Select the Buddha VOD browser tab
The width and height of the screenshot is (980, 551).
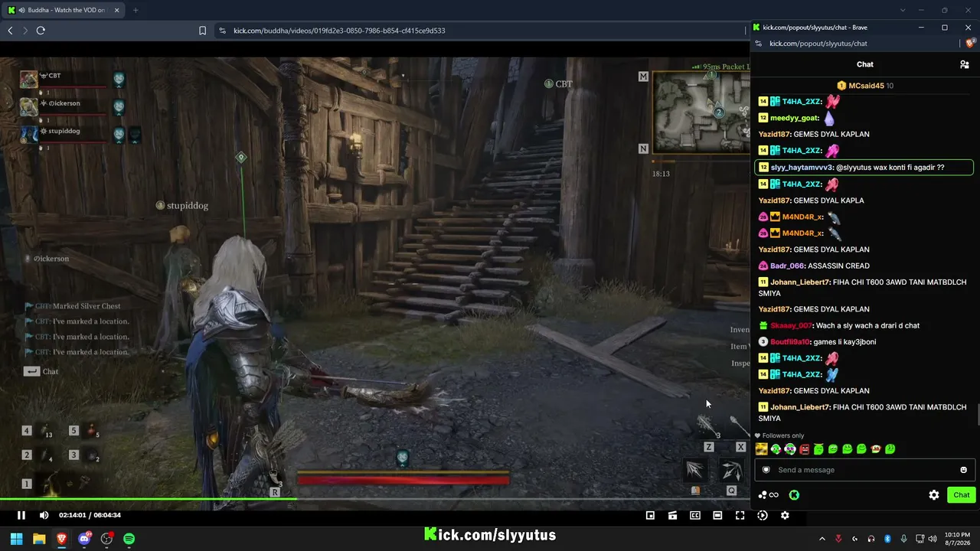pos(61,10)
